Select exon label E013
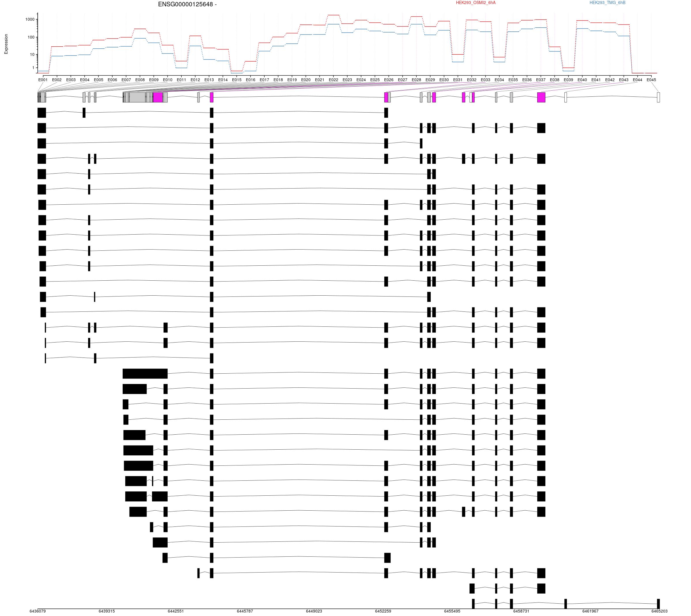This screenshot has height=616, width=691. tap(209, 80)
